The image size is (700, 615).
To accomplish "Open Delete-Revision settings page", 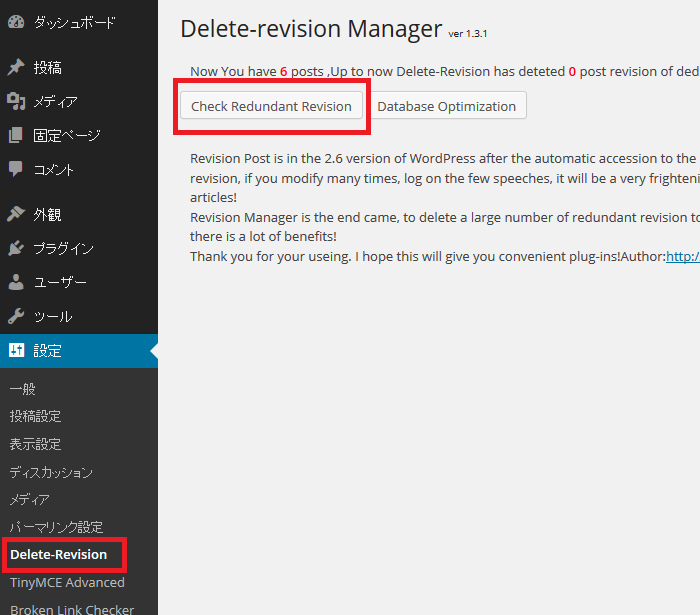I will pos(58,554).
